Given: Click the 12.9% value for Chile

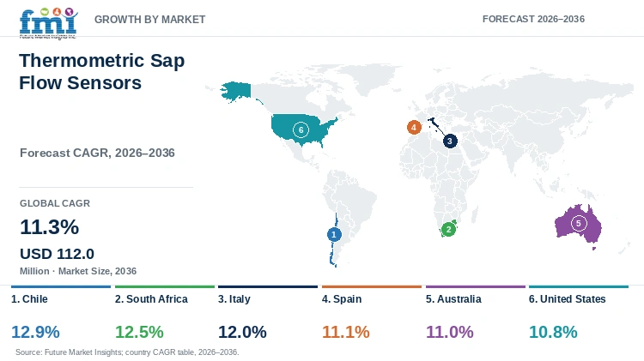Looking at the screenshot, I should coord(35,332).
